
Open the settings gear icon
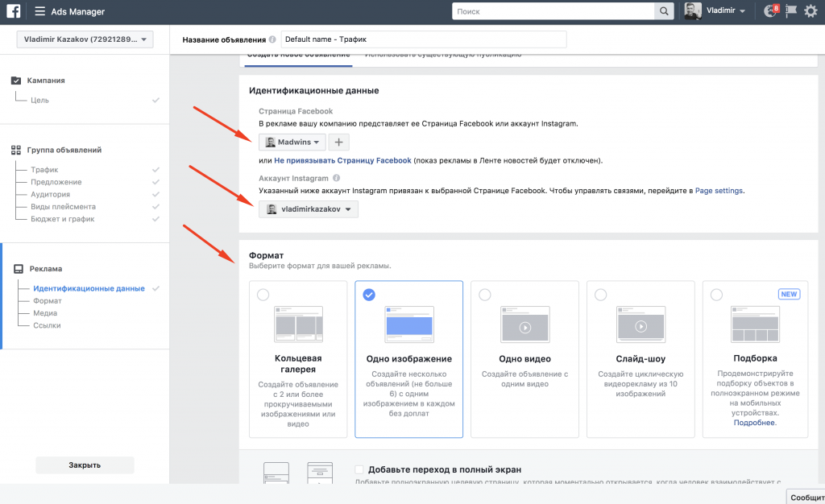(810, 11)
